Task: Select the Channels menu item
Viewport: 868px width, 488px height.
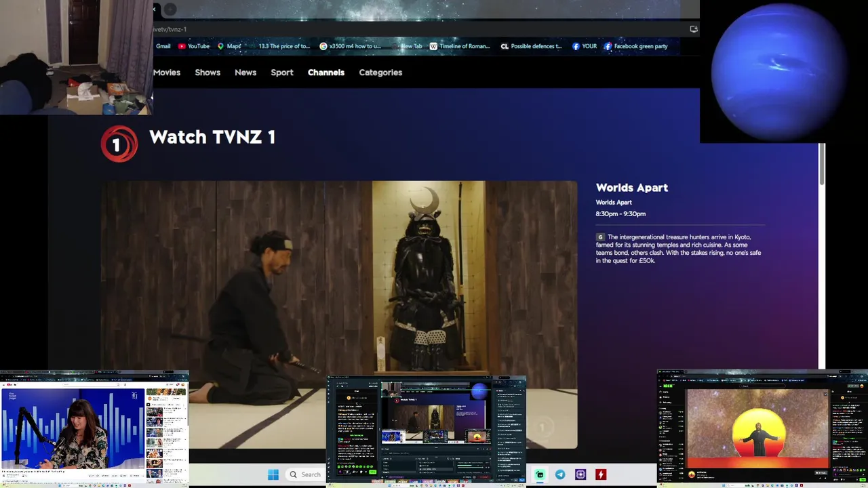Action: 326,73
